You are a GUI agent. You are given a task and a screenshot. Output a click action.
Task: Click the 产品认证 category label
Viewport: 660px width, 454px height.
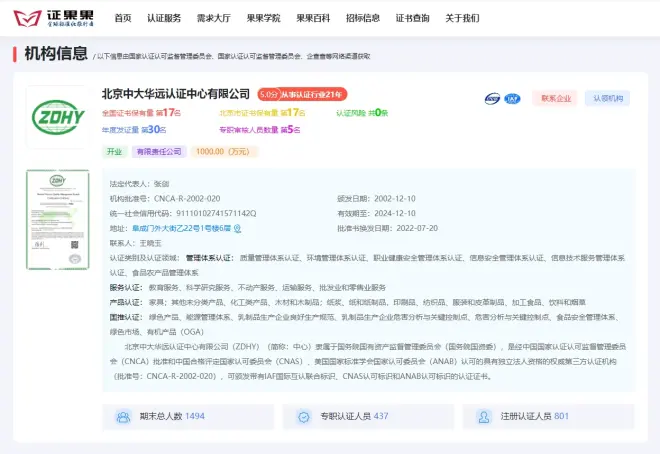coord(126,303)
